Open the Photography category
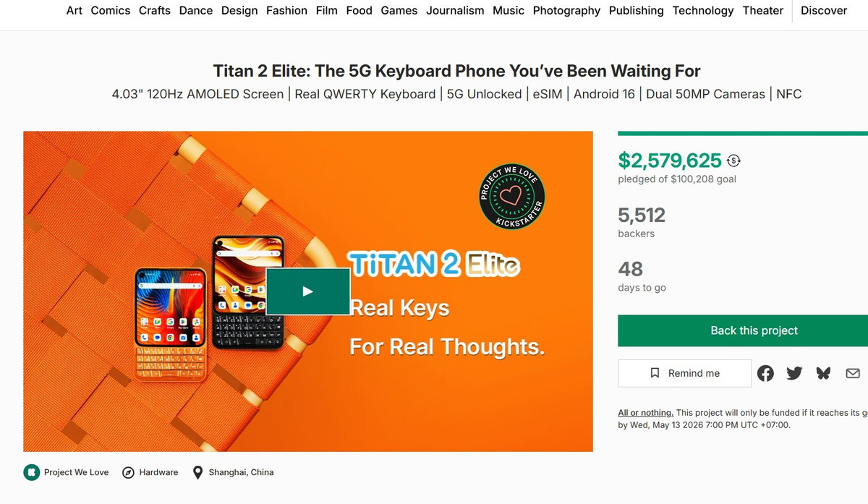Viewport: 868px width, 504px height. point(566,10)
